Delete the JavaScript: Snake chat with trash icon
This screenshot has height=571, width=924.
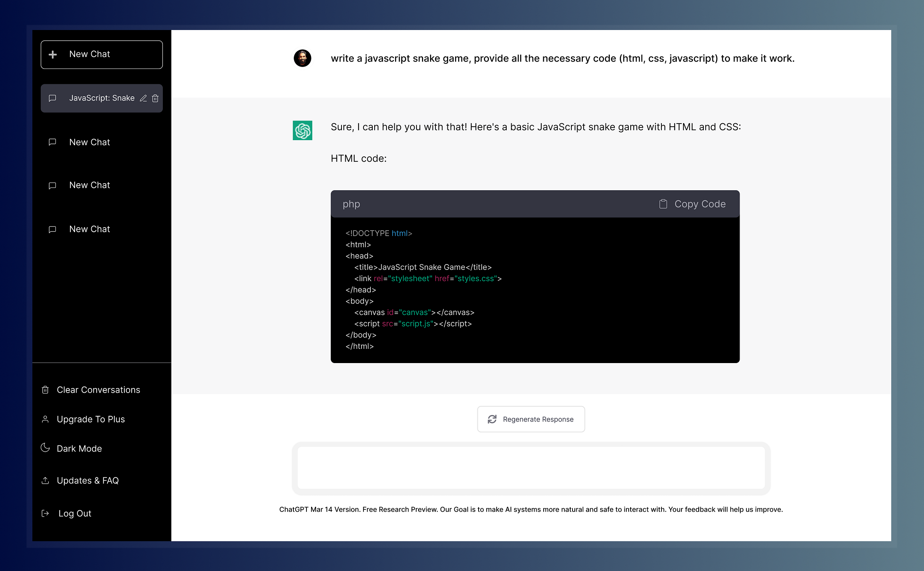pyautogui.click(x=155, y=98)
